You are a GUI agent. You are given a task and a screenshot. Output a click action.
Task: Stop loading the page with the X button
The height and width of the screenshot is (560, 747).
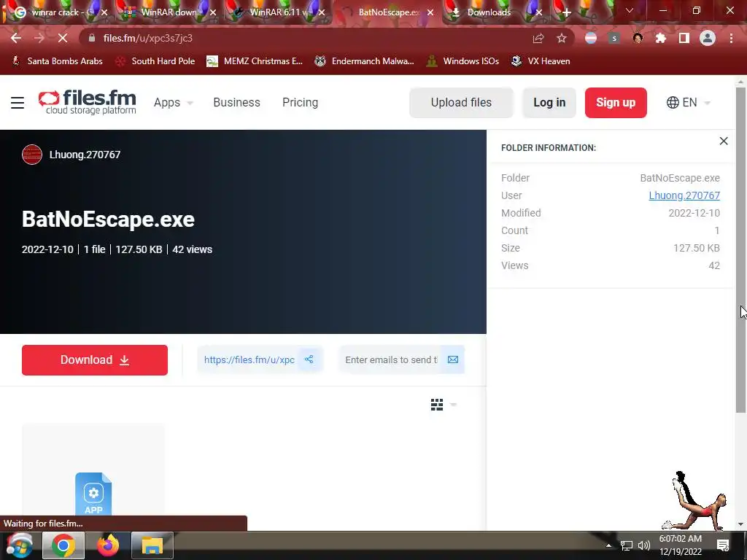(63, 38)
